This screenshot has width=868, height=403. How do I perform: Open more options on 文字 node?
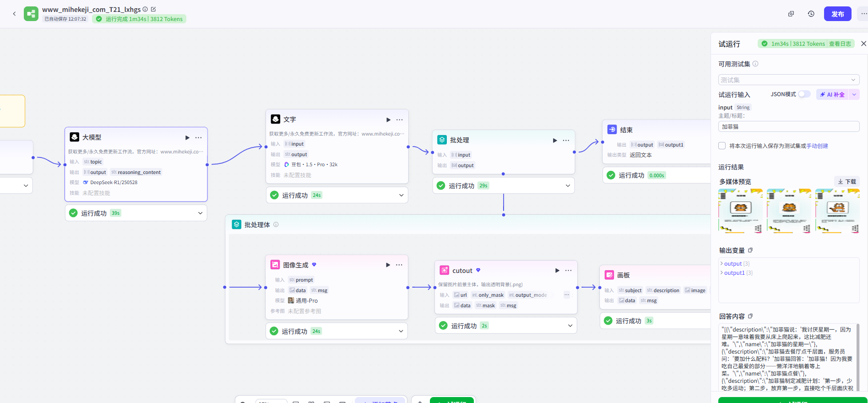click(x=400, y=120)
